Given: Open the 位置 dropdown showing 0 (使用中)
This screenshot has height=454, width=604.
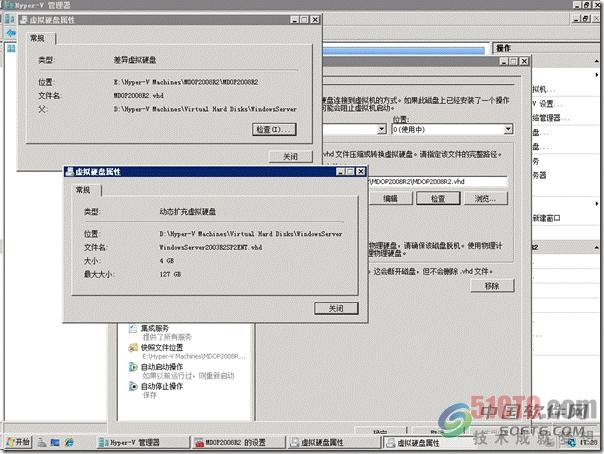Looking at the screenshot, I should [x=452, y=129].
